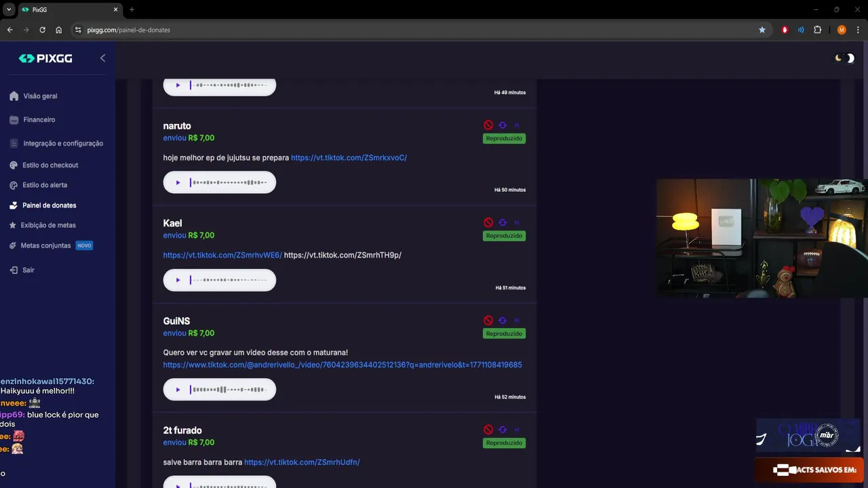Open Estilo do alerta page
Viewport: 868px width, 488px height.
pos(39,185)
